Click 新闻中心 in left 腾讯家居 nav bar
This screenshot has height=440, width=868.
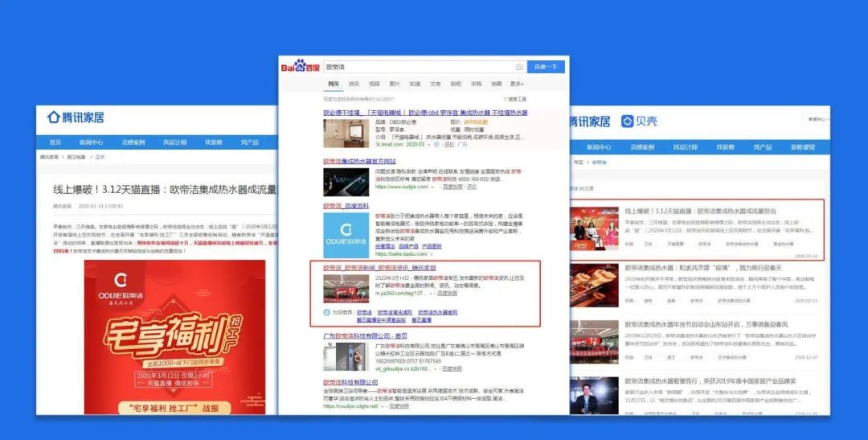tap(91, 142)
